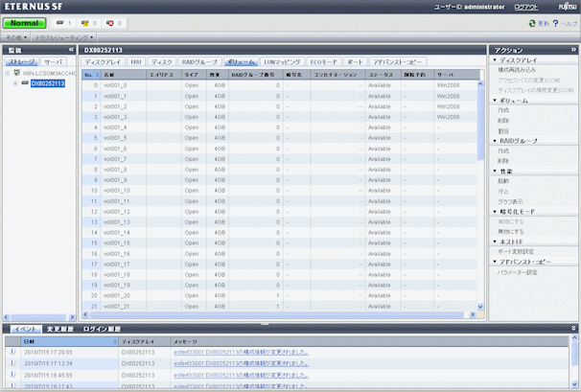Collapse the 性能 action section

pyautogui.click(x=495, y=172)
